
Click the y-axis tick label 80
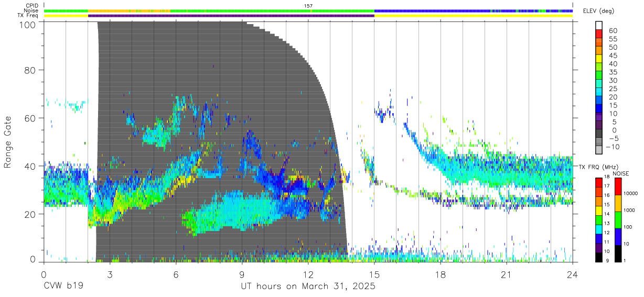point(30,70)
